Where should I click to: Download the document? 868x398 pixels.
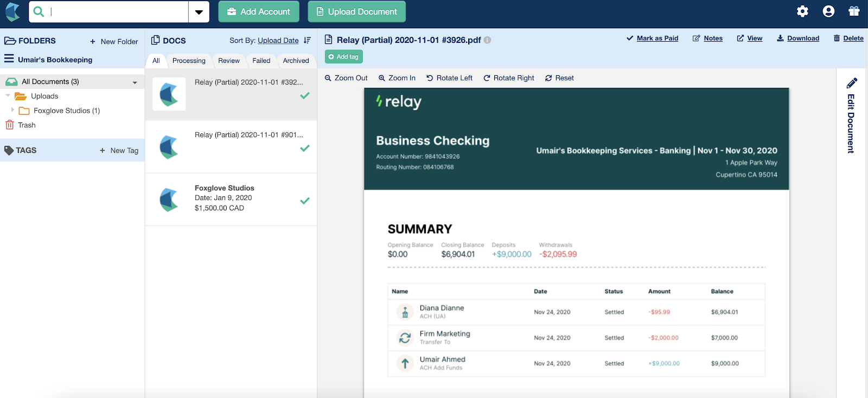[x=798, y=38]
